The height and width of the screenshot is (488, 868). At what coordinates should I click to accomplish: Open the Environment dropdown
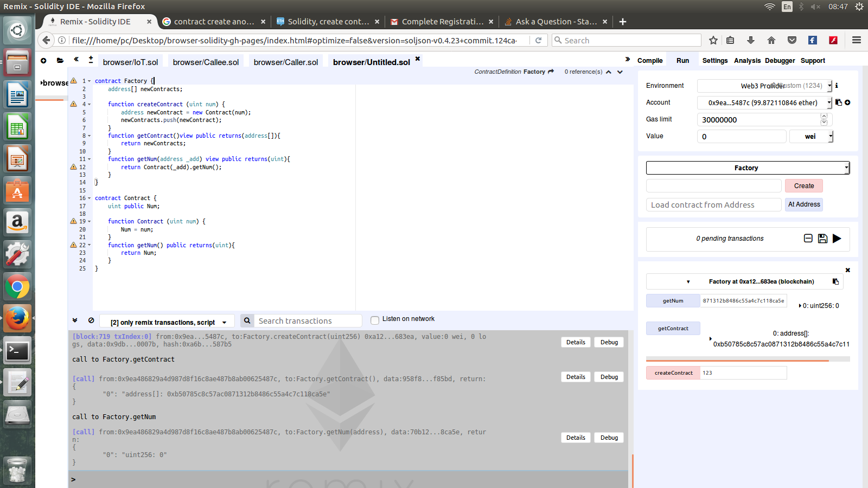click(x=765, y=86)
